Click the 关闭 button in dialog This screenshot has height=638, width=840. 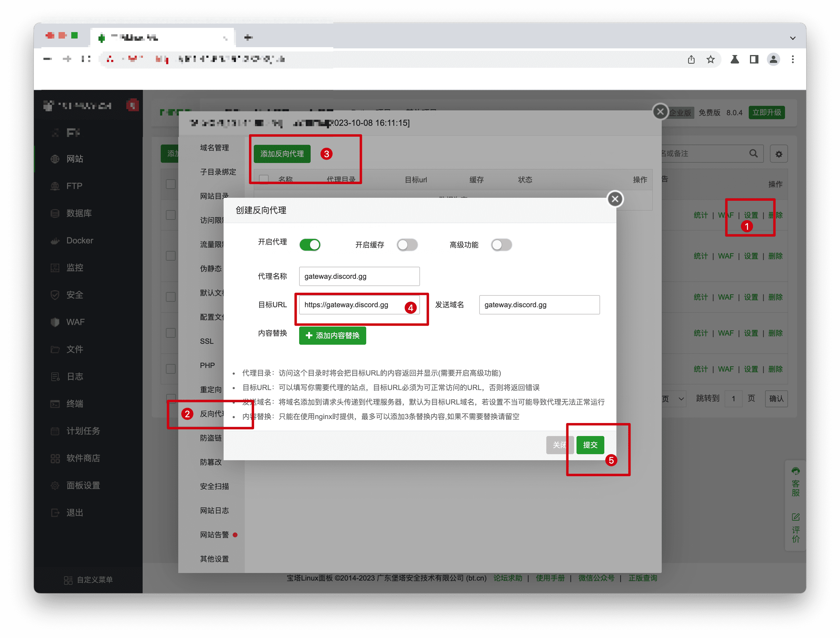click(560, 445)
